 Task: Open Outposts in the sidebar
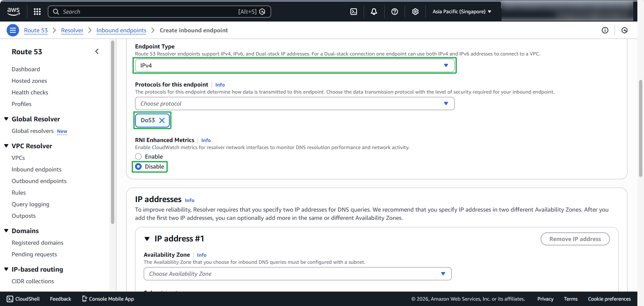point(24,216)
